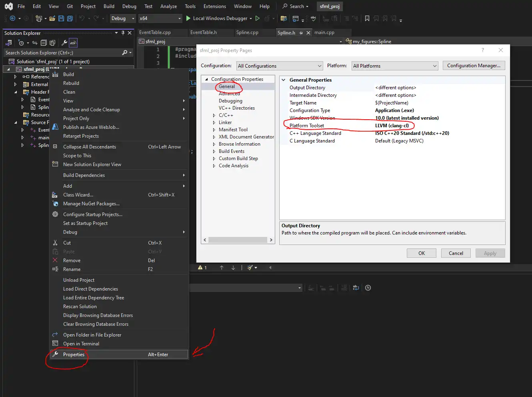Click the Search box in the title bar
This screenshot has height=397, width=532.
pyautogui.click(x=296, y=6)
